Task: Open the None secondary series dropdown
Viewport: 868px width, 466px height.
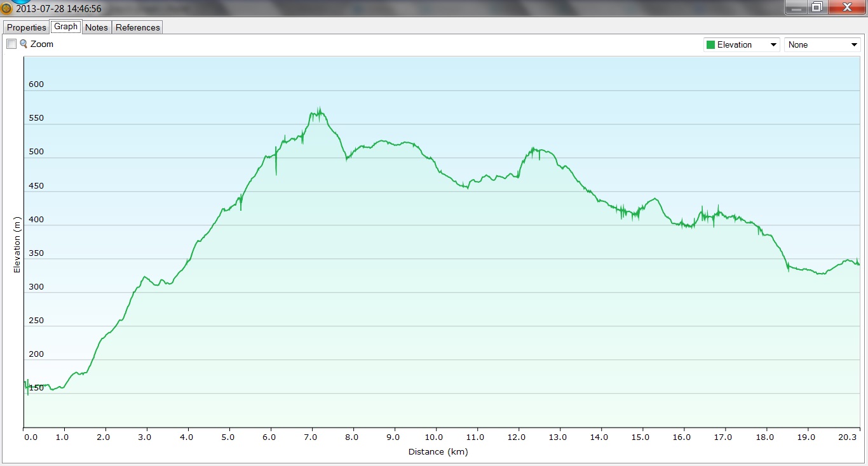Action: pos(855,45)
